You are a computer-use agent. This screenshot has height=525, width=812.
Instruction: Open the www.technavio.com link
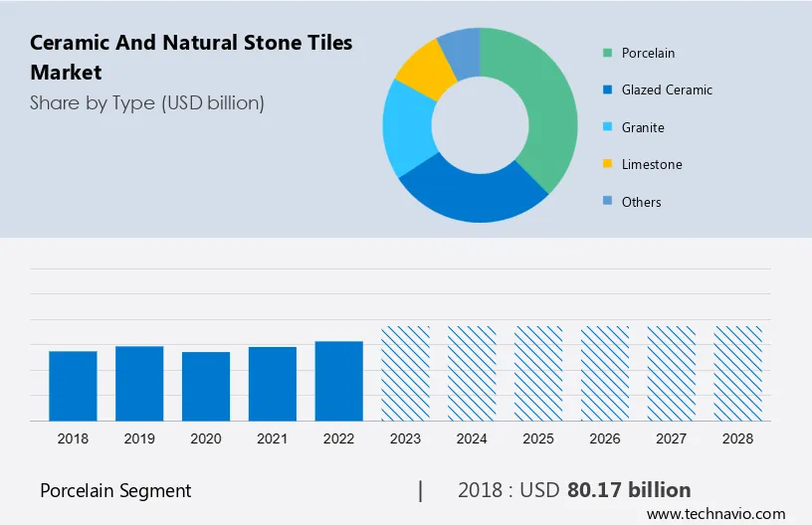tap(716, 514)
